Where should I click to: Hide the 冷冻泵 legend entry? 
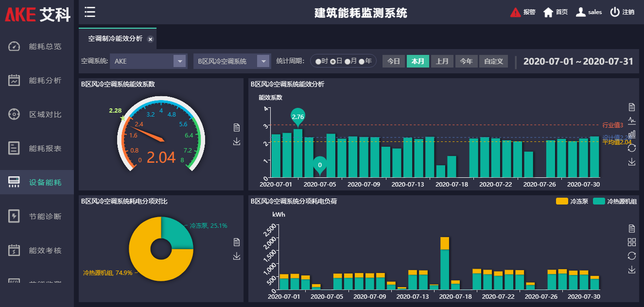point(572,201)
